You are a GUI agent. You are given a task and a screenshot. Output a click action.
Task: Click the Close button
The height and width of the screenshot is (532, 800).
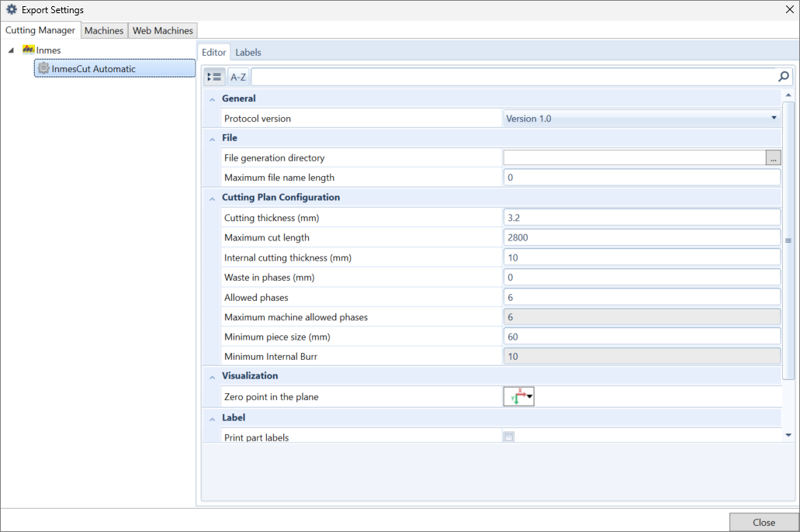pos(764,523)
